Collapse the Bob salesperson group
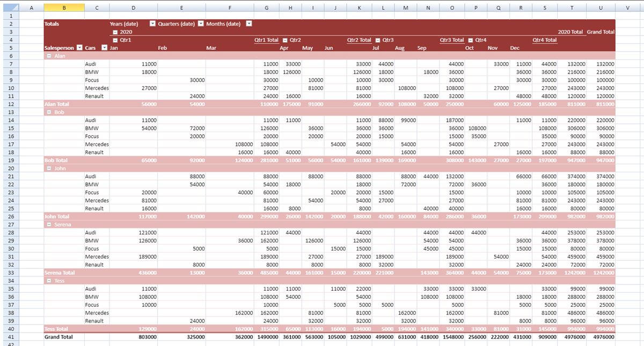The image size is (644, 346). pyautogui.click(x=49, y=112)
